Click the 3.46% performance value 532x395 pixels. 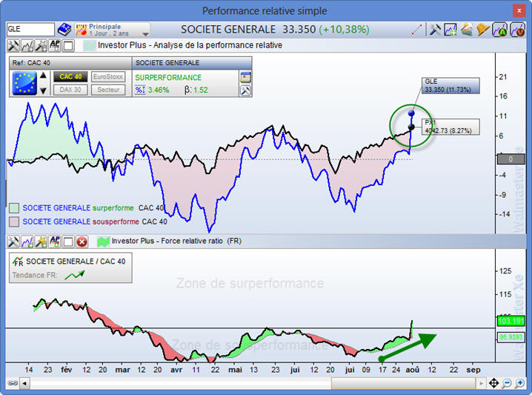pyautogui.click(x=159, y=90)
